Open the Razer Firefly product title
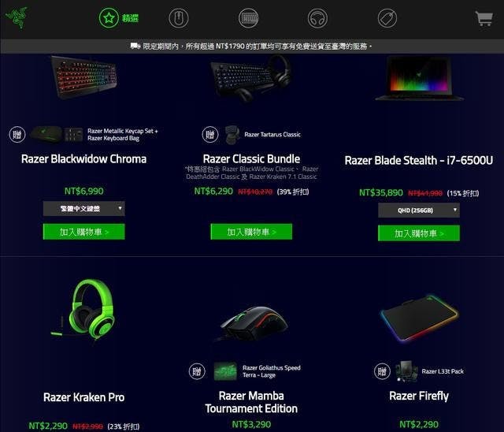Image resolution: width=504 pixels, height=432 pixels. pyautogui.click(x=419, y=396)
